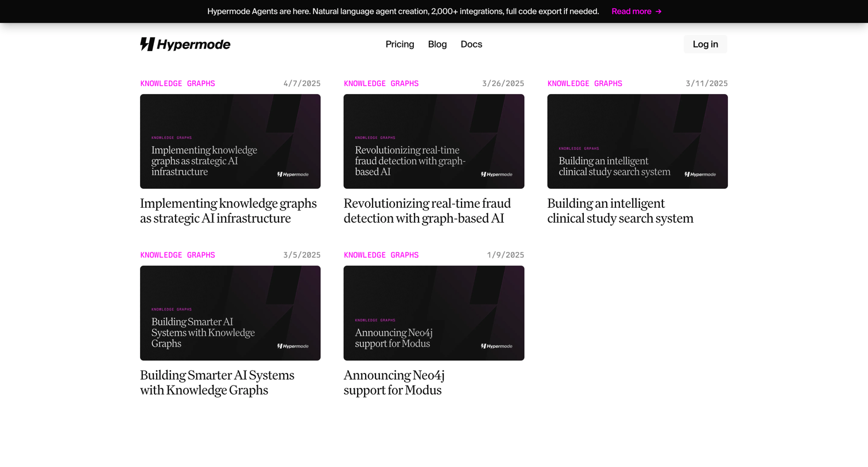Image resolution: width=868 pixels, height=467 pixels.
Task: Click the 3/5/2025 date text
Action: coord(302,255)
